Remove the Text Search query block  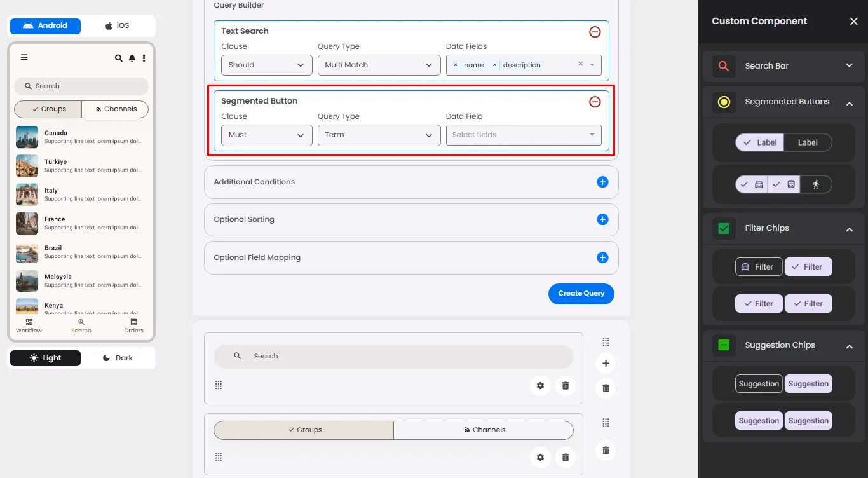click(595, 32)
